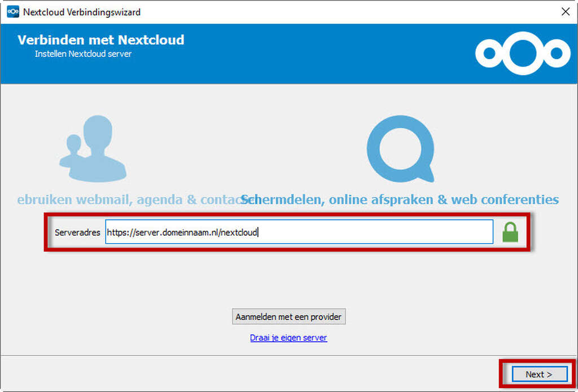The width and height of the screenshot is (578, 392).
Task: Open the 'Draai je eigen server' link
Action: [x=288, y=338]
